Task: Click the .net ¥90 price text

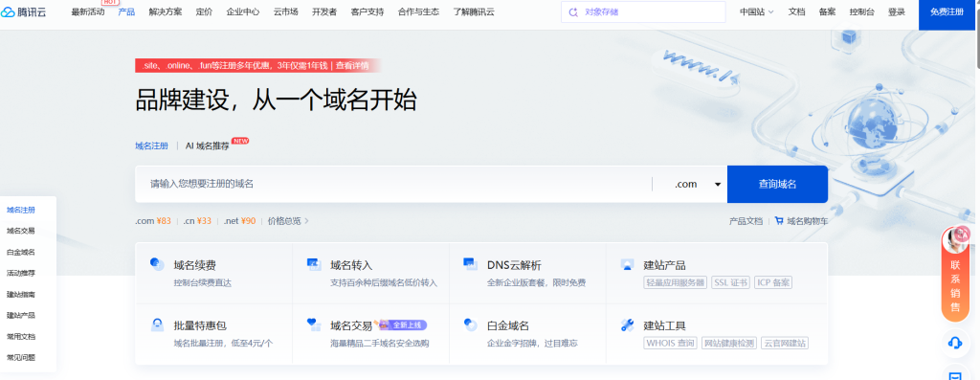Action: tap(239, 220)
